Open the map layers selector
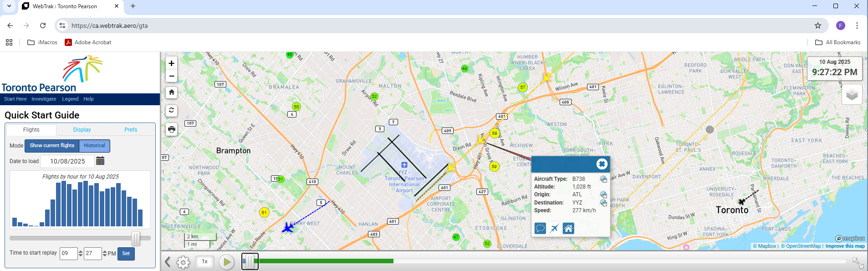This screenshot has width=868, height=271. coord(852,95)
